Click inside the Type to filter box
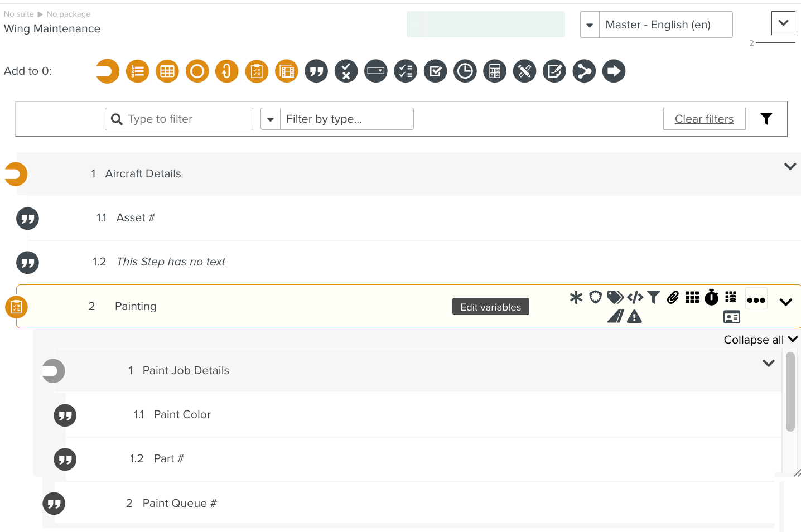Screen dimensions: 801x532 tap(179, 119)
